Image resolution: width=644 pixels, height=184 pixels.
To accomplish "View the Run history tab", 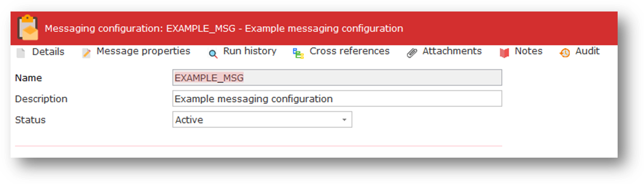I will pyautogui.click(x=250, y=51).
